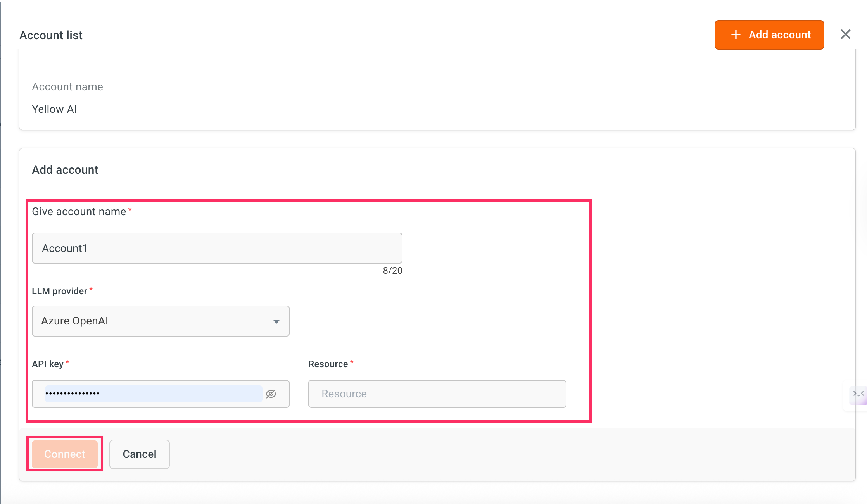
Task: Click the Add account section heading
Action: pyautogui.click(x=65, y=170)
